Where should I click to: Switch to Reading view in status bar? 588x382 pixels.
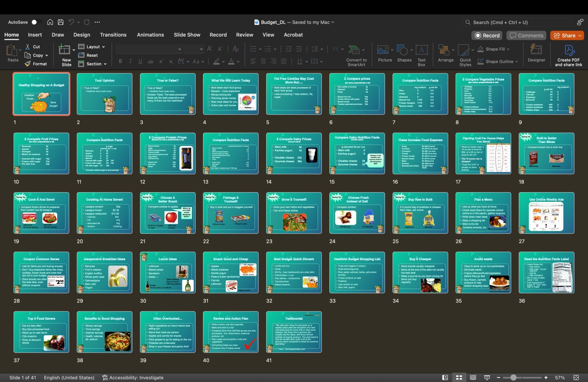click(x=473, y=377)
